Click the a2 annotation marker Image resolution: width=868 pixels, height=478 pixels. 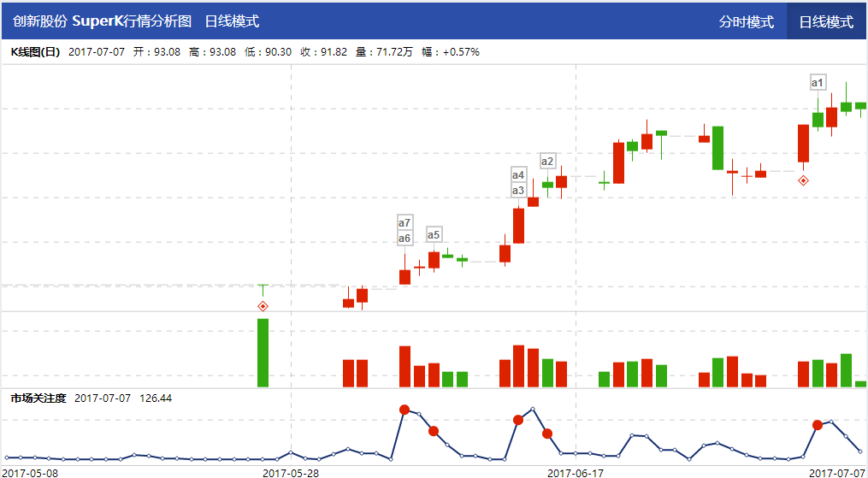click(547, 161)
